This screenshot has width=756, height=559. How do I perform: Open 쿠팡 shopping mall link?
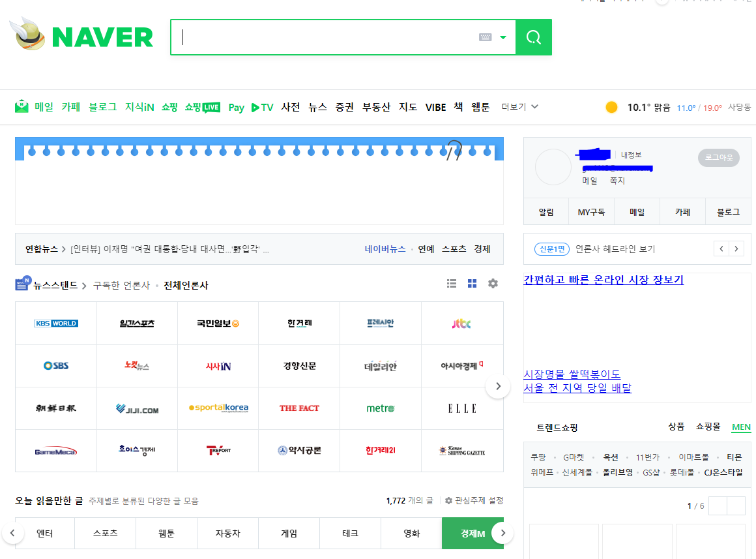(x=538, y=457)
